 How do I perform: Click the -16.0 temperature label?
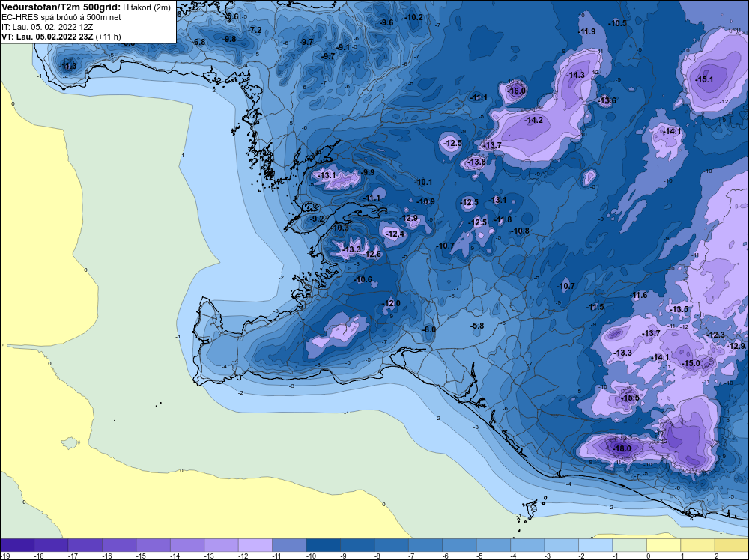[516, 91]
